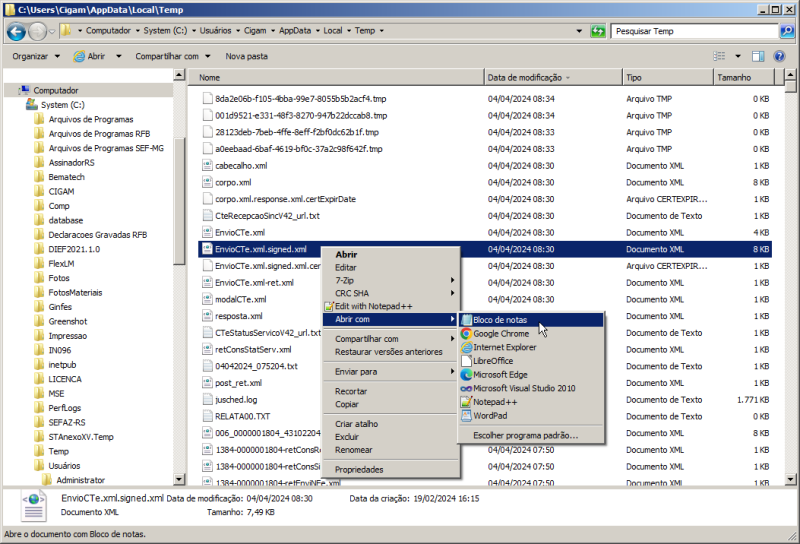Image resolution: width=800 pixels, height=544 pixels.
Task: Click the blue Help question mark icon
Action: pyautogui.click(x=779, y=56)
